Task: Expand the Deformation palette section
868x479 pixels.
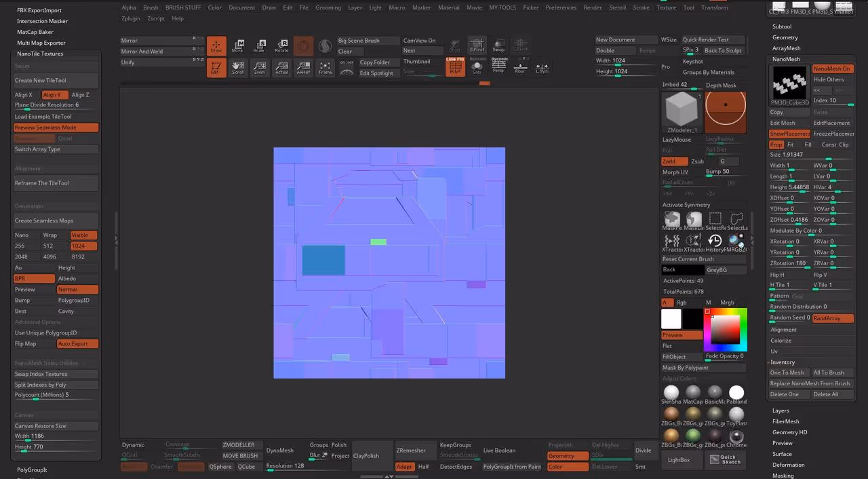Action: pyautogui.click(x=789, y=465)
